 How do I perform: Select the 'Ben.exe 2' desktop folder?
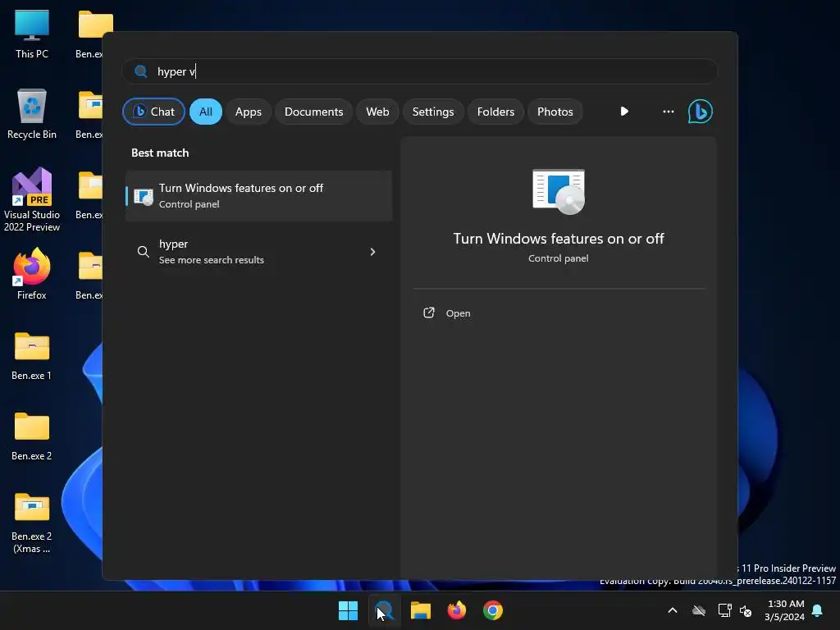(x=32, y=436)
